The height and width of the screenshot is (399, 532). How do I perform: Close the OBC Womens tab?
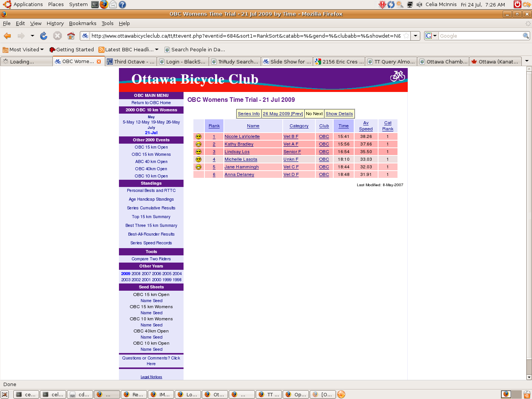(99, 62)
